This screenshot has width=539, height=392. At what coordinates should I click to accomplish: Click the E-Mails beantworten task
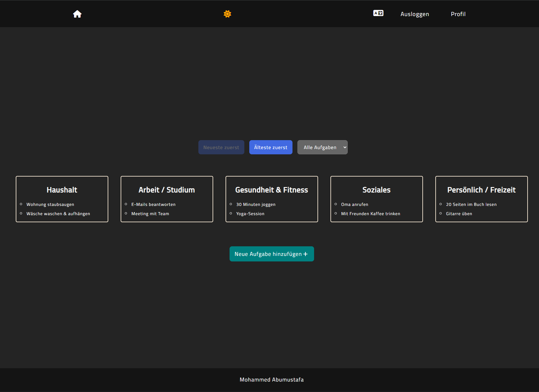click(x=153, y=205)
